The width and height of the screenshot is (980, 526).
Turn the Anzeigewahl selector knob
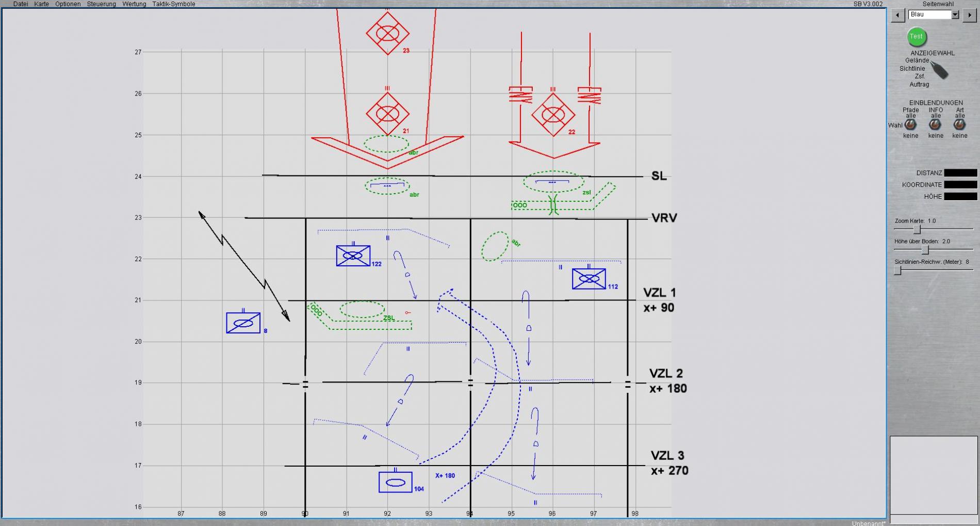click(x=939, y=71)
